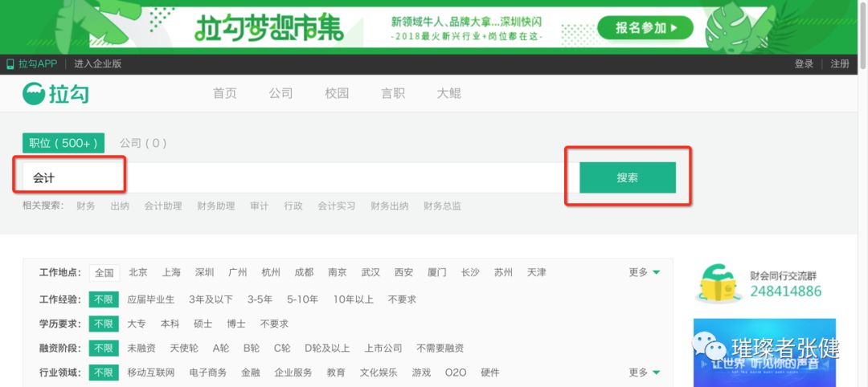Filter work location by 南京
This screenshot has height=387, width=868.
point(337,272)
